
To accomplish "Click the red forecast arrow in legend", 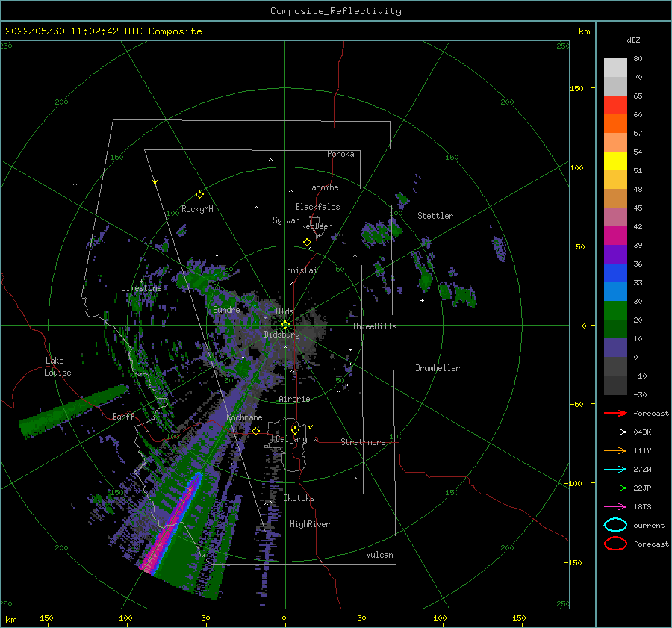I will pyautogui.click(x=615, y=413).
